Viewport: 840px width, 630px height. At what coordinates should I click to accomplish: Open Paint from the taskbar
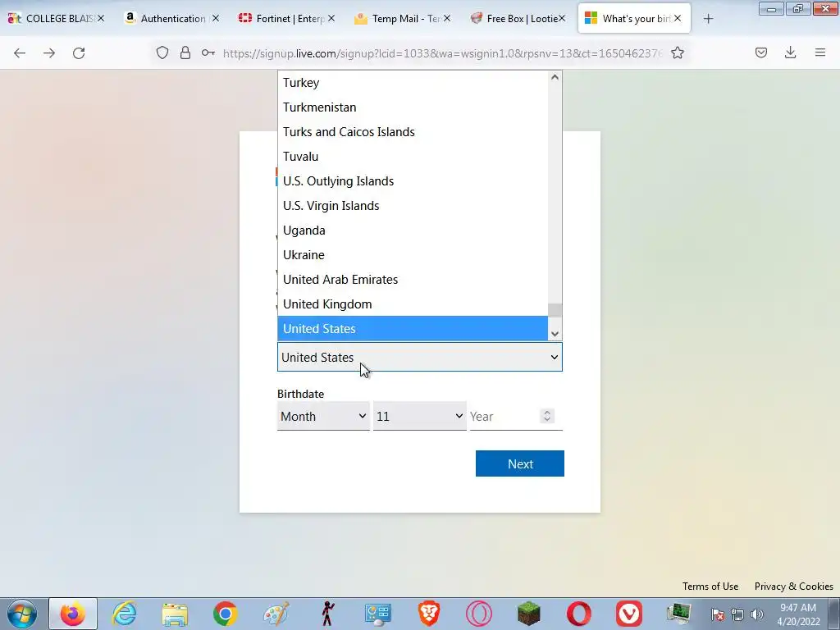point(276,614)
